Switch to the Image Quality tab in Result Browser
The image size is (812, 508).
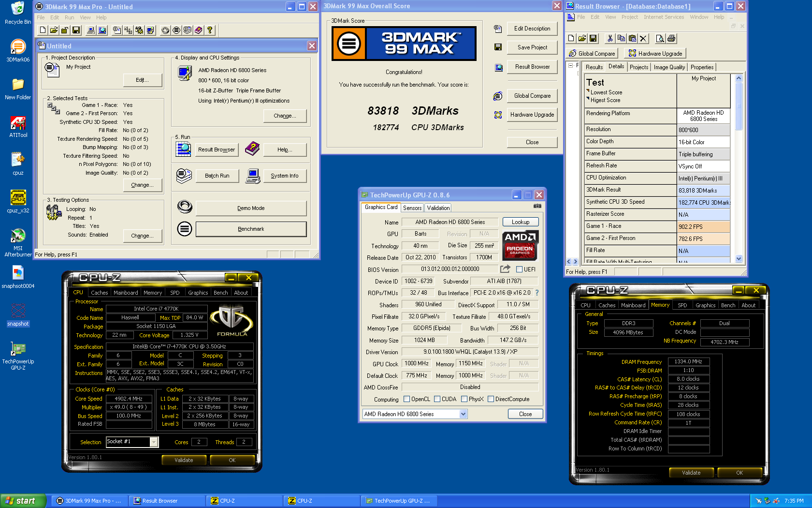point(669,67)
